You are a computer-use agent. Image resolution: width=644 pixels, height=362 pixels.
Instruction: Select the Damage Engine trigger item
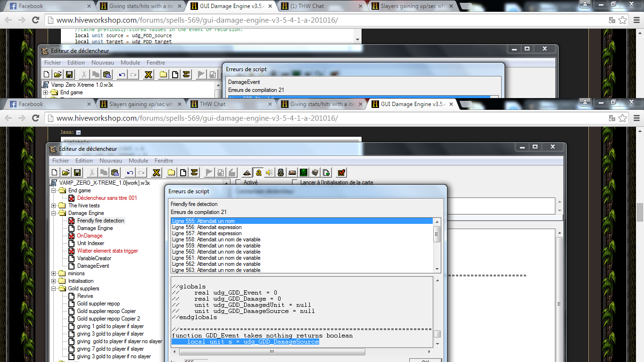95,228
